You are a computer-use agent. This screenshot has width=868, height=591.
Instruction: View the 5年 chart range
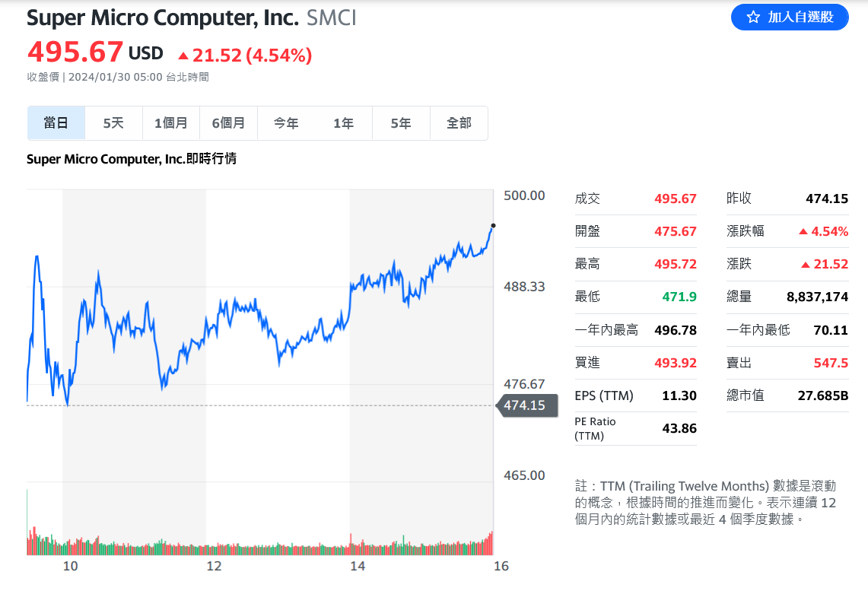[401, 123]
